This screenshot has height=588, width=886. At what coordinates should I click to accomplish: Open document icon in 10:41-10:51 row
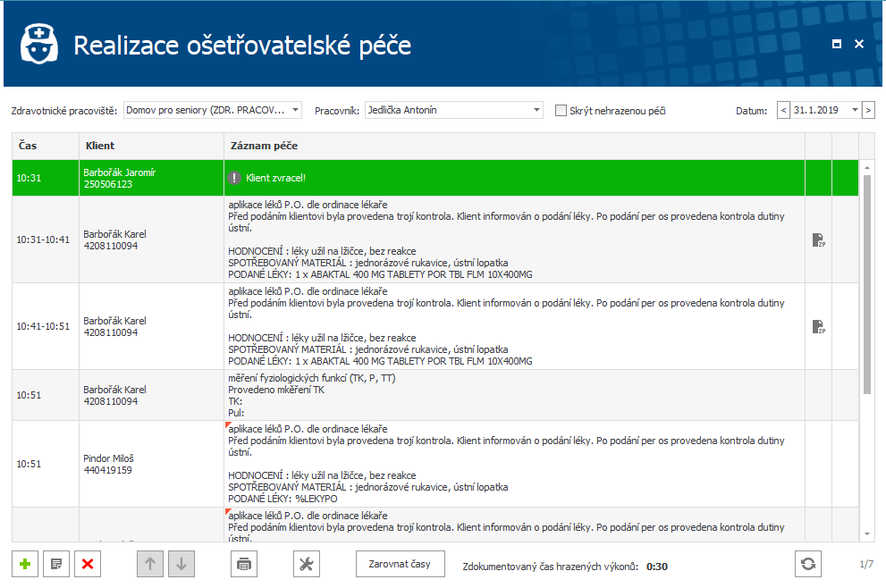[818, 326]
